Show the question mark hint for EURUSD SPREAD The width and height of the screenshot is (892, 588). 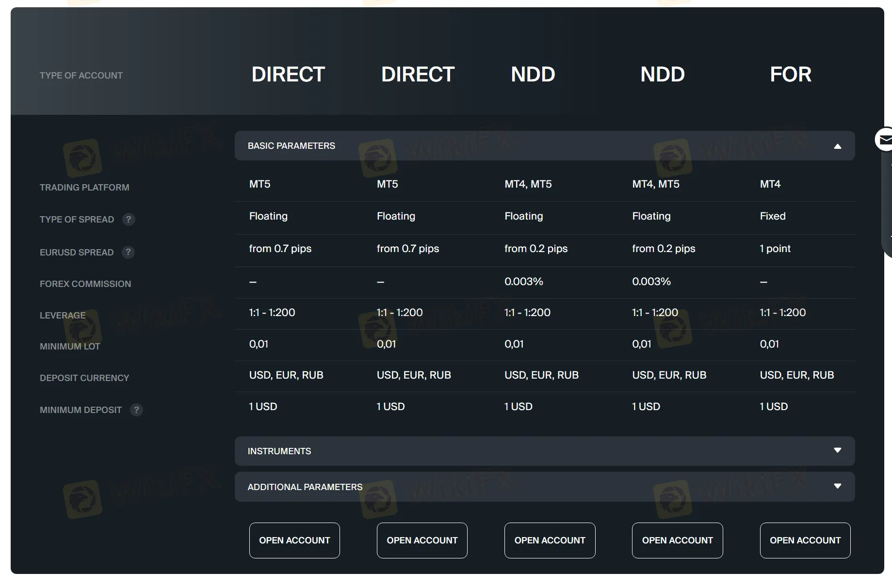coord(128,252)
